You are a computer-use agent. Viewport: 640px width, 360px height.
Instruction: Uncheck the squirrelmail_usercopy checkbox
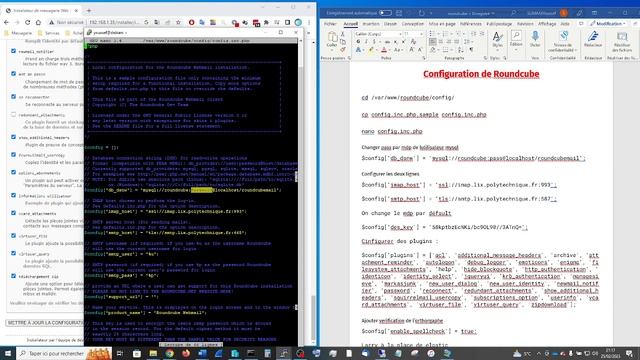click(x=13, y=155)
